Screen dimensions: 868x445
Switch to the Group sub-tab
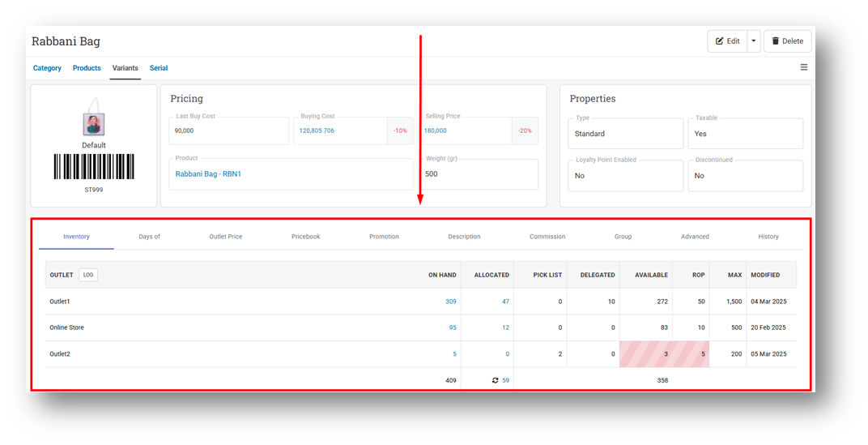tap(623, 237)
